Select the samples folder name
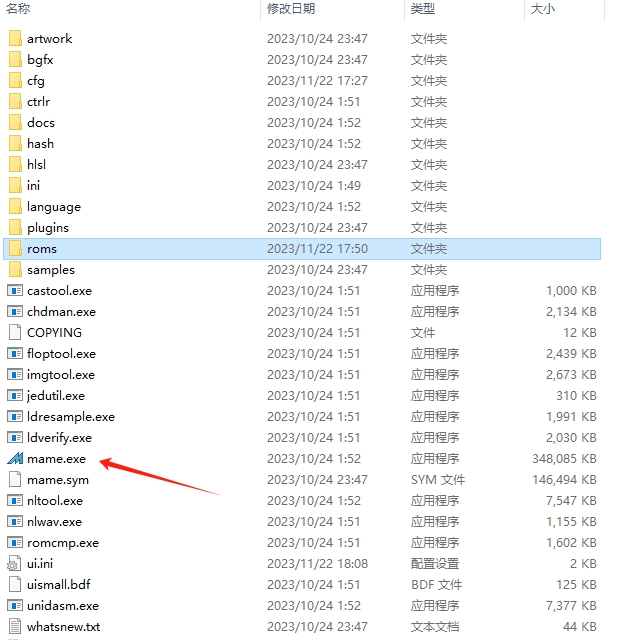Image resolution: width=627 pixels, height=640 pixels. 51,270
